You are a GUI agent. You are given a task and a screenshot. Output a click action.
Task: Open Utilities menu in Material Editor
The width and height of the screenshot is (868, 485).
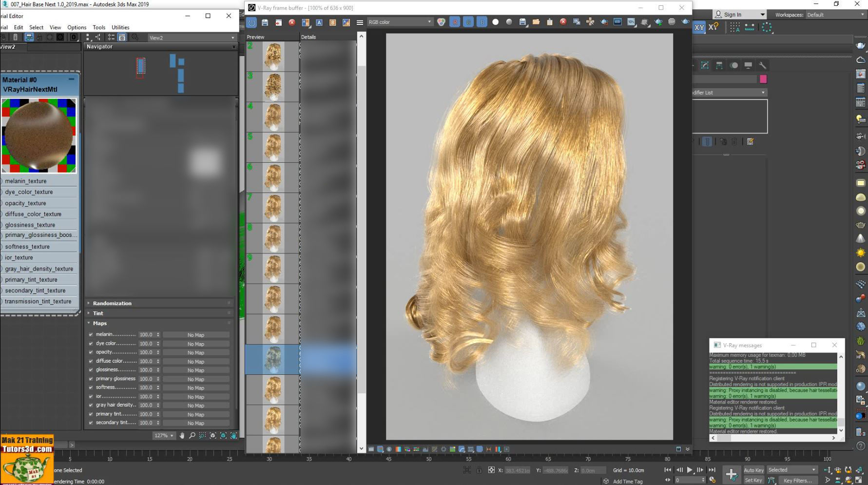[120, 27]
